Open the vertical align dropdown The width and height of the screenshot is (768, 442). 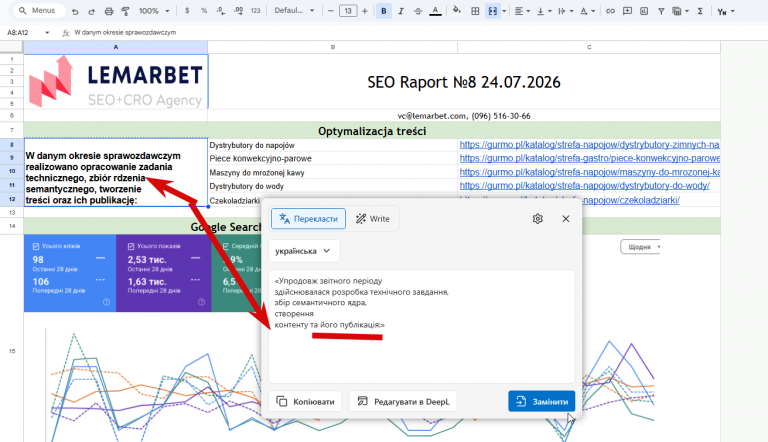pyautogui.click(x=544, y=11)
